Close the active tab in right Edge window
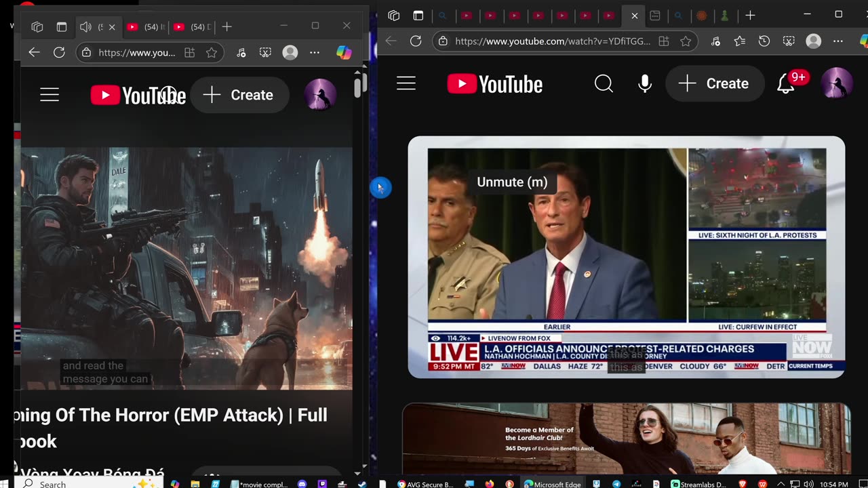868x488 pixels. pyautogui.click(x=634, y=16)
